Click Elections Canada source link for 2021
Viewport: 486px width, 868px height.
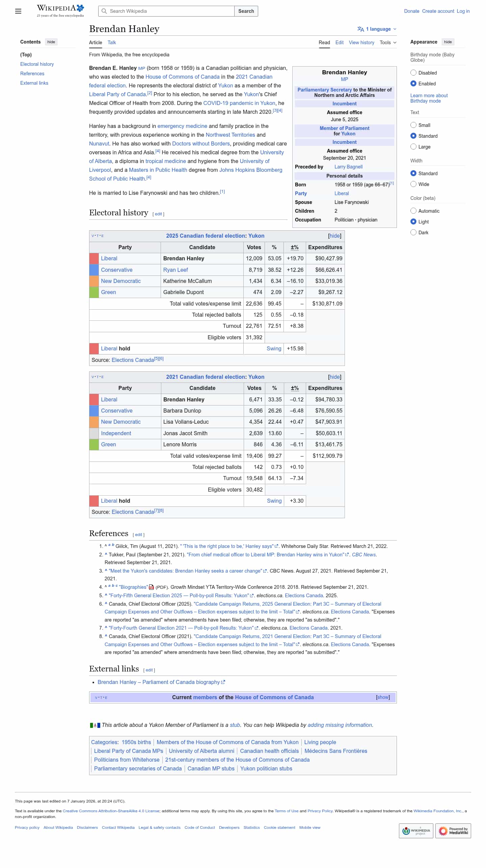tap(133, 512)
